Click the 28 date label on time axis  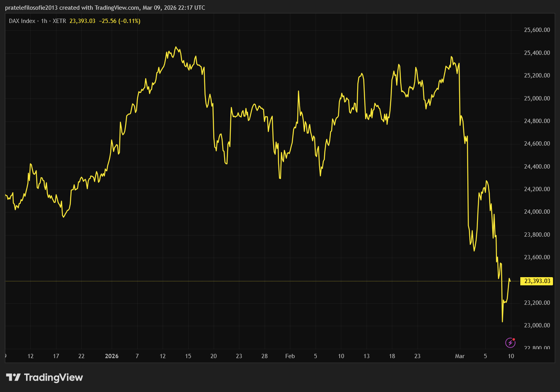coord(264,356)
